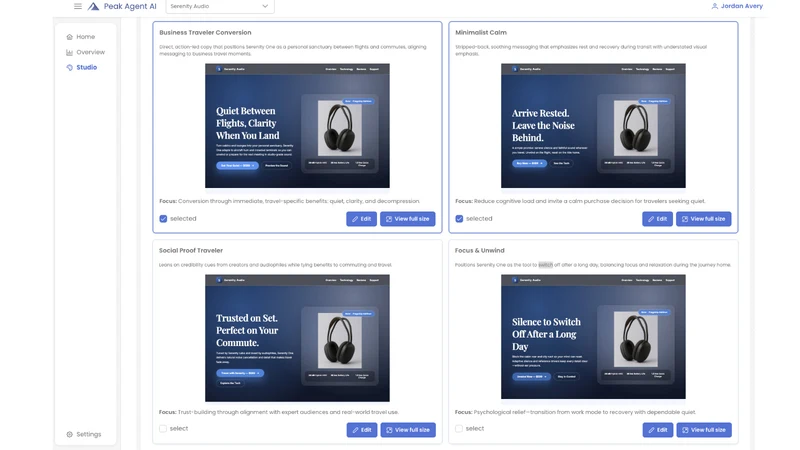Open the hamburger menu icon
This screenshot has height=450, width=800.
coord(78,6)
